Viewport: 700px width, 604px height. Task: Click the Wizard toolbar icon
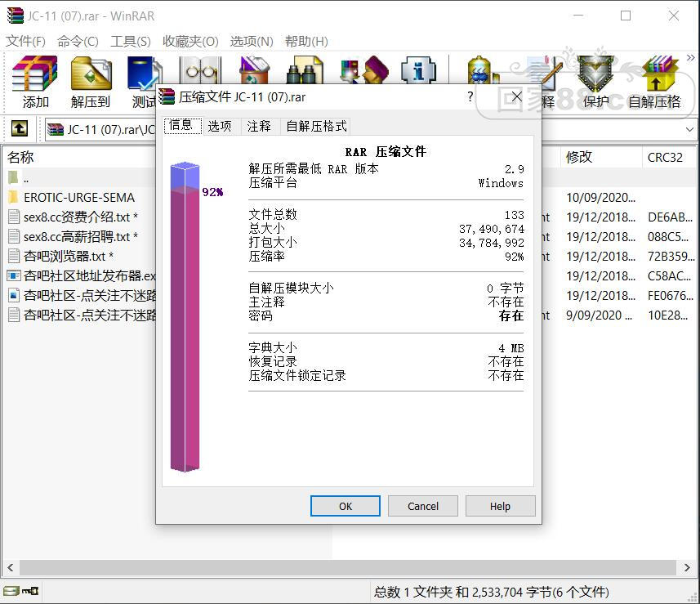[x=363, y=70]
